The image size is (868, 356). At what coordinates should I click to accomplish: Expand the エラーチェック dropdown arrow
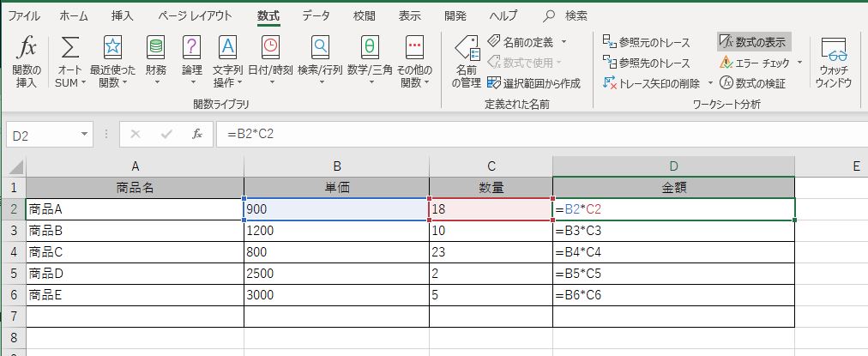(x=799, y=63)
